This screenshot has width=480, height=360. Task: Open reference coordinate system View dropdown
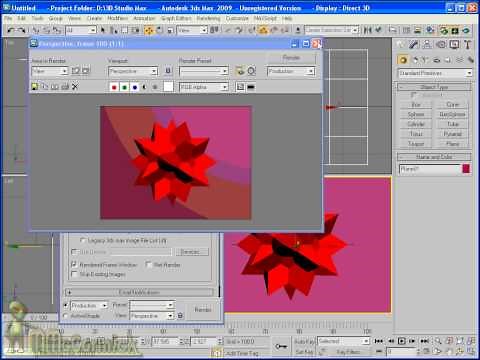pyautogui.click(x=192, y=30)
